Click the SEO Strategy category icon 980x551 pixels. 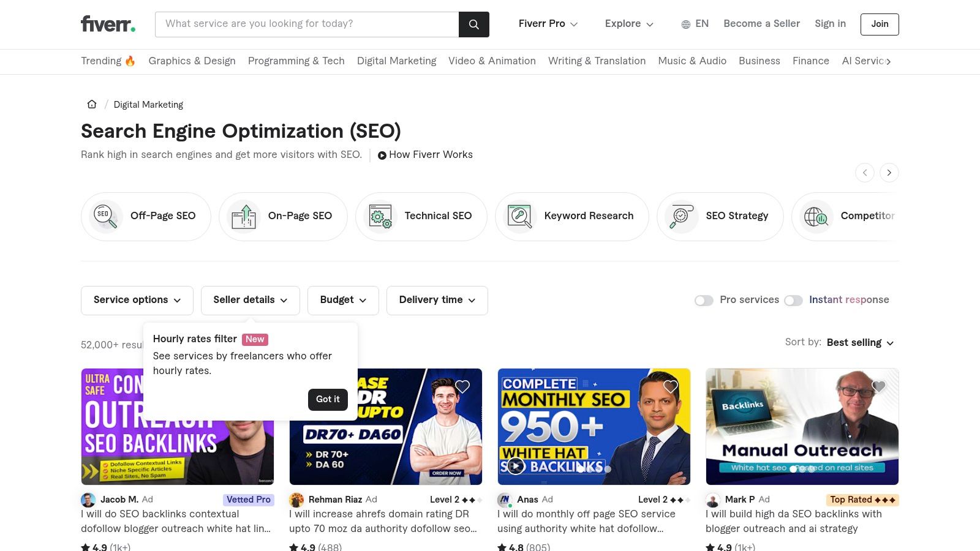pyautogui.click(x=680, y=216)
